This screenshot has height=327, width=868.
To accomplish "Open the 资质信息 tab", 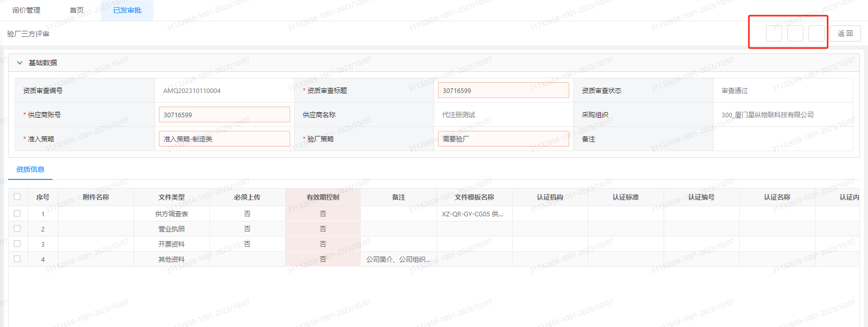I will 30,169.
